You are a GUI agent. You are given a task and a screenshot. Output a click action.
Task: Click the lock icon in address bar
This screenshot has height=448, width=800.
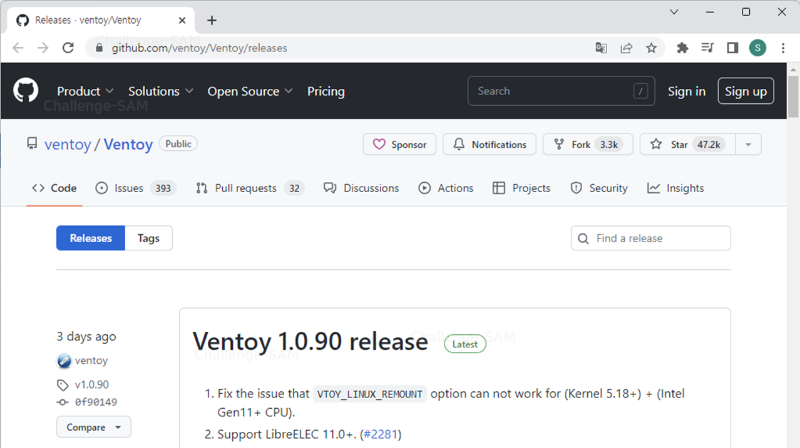(99, 48)
